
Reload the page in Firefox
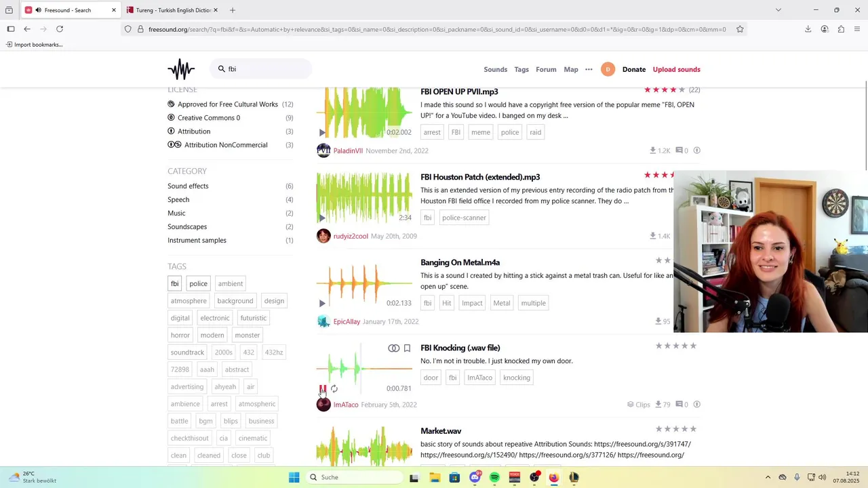pos(60,29)
